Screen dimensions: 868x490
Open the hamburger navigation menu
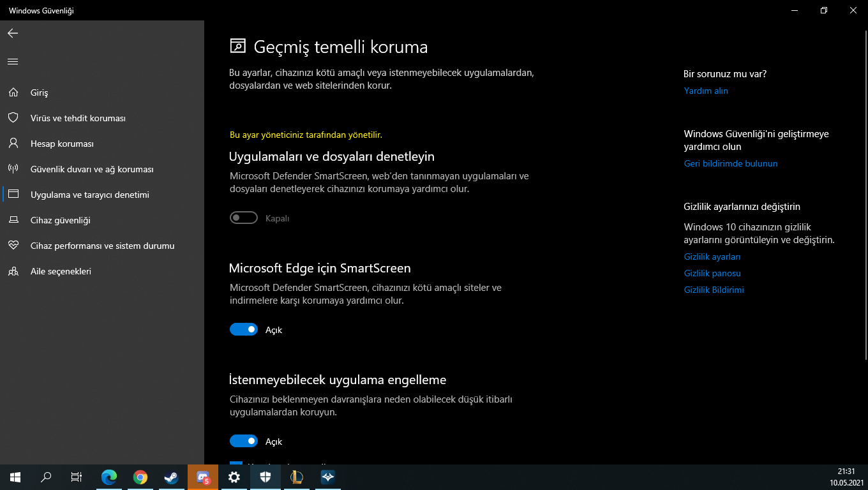pos(13,62)
